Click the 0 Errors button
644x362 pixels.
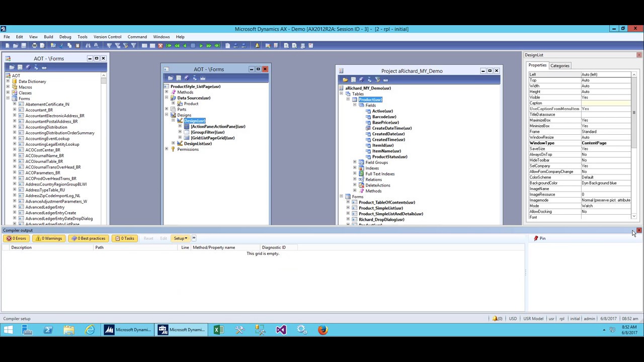pyautogui.click(x=16, y=238)
